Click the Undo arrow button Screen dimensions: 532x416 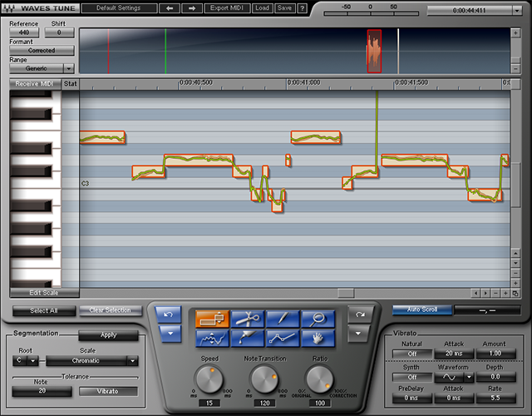168,314
